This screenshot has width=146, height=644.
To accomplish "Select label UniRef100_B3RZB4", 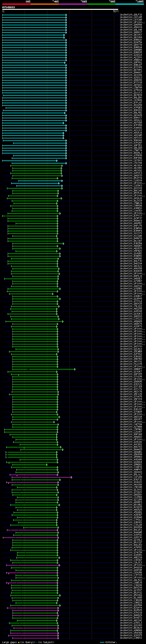I will click(x=131, y=243).
